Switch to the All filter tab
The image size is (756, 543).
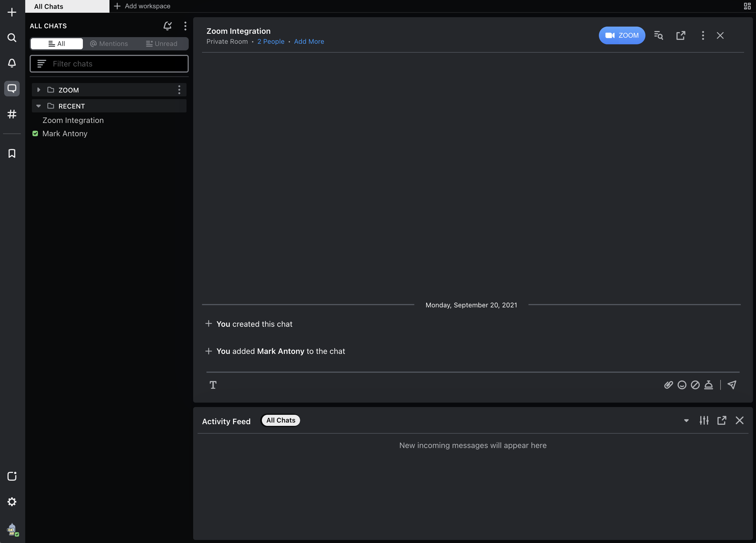point(57,44)
